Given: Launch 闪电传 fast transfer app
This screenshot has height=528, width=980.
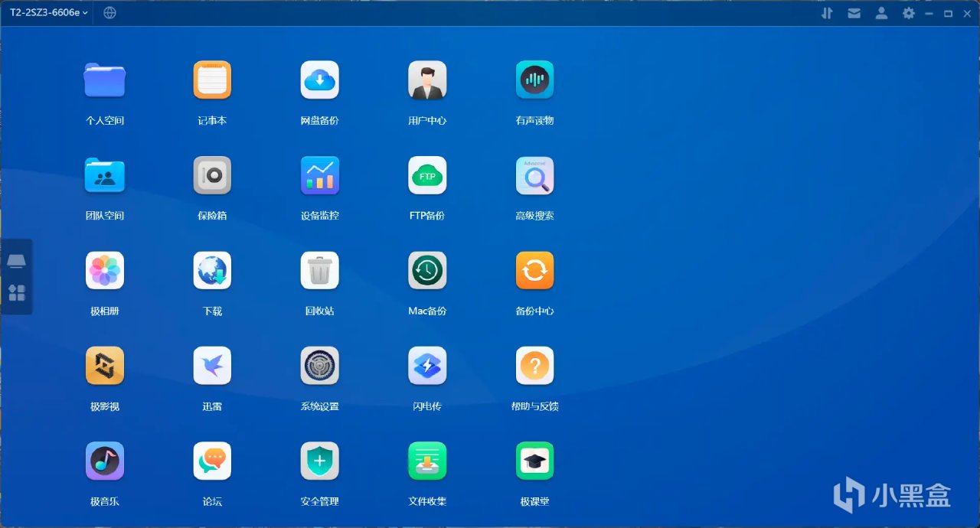Looking at the screenshot, I should 427,366.
